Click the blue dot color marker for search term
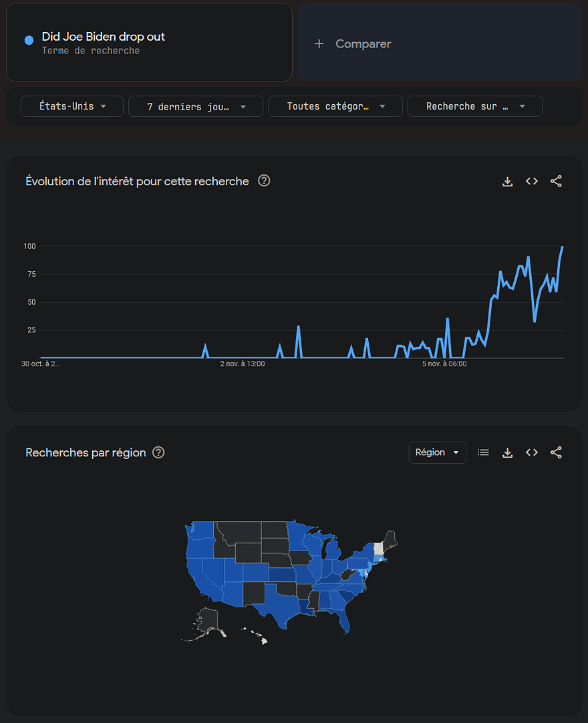This screenshot has width=588, height=723. (29, 40)
